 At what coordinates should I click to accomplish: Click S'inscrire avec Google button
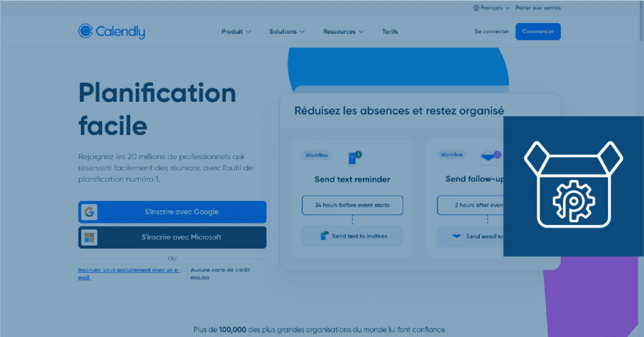click(172, 212)
